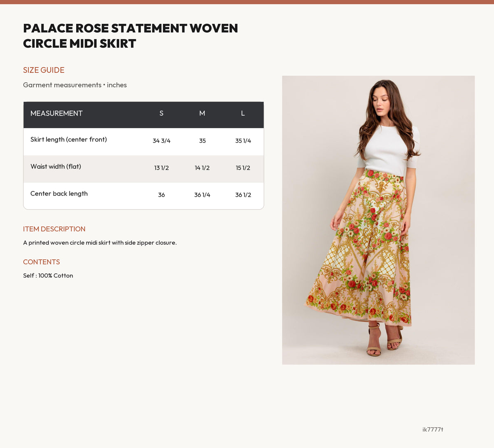Image resolution: width=494 pixels, height=448 pixels.
Task: Click the 35 1/4 skirt length value
Action: pos(243,141)
